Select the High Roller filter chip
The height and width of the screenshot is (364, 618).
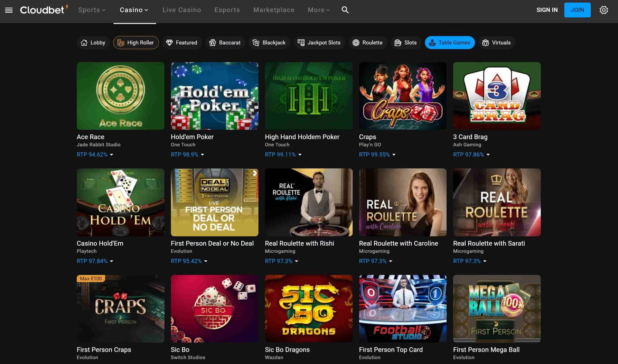tap(136, 42)
